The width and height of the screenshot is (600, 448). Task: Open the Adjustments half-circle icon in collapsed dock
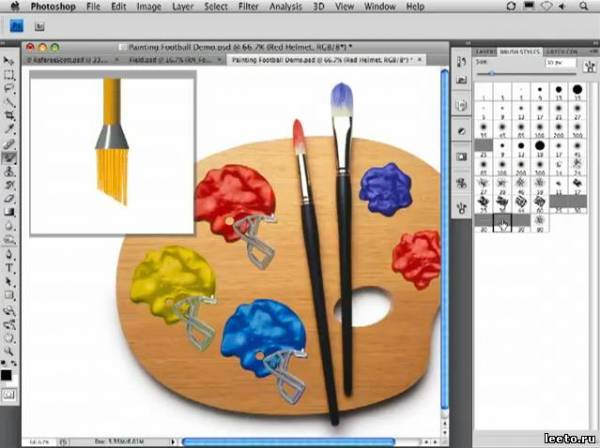(x=462, y=131)
